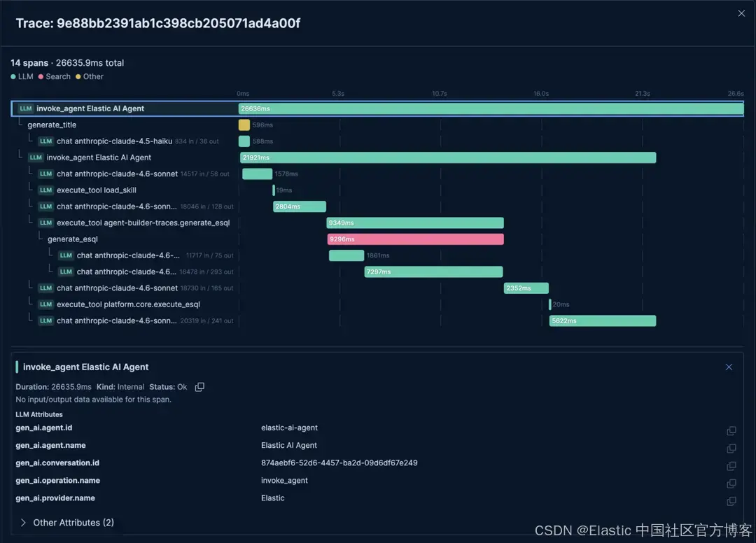The width and height of the screenshot is (756, 543).
Task: Click the 1578ms sonnet chat bar
Action: (257, 174)
